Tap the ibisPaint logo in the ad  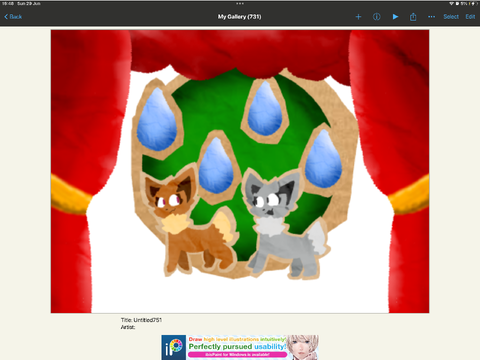coord(174,347)
